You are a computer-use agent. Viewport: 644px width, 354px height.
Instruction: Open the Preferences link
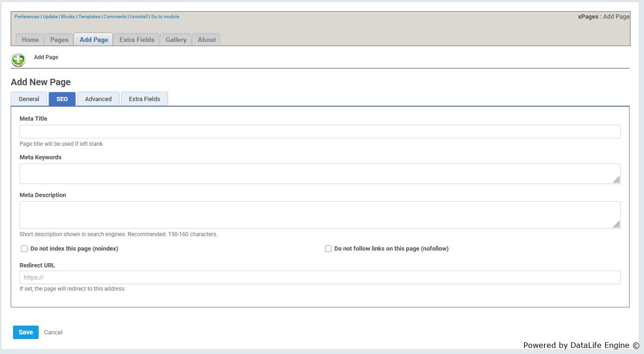tap(27, 17)
